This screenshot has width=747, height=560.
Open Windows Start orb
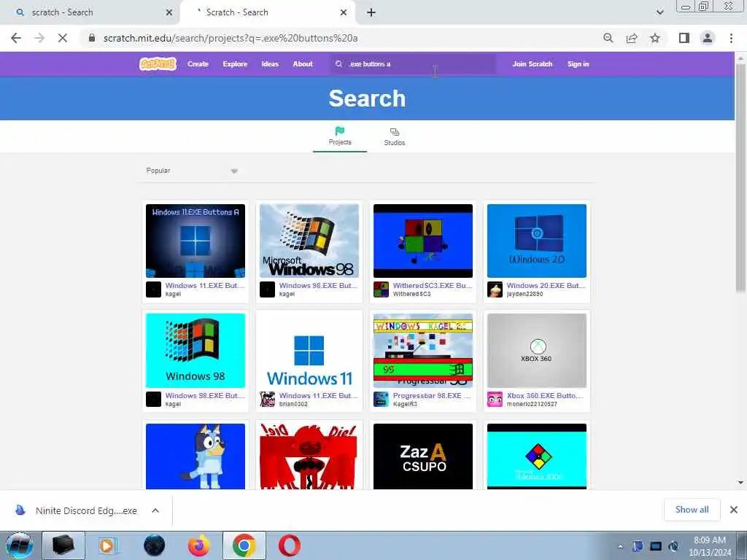(x=19, y=545)
